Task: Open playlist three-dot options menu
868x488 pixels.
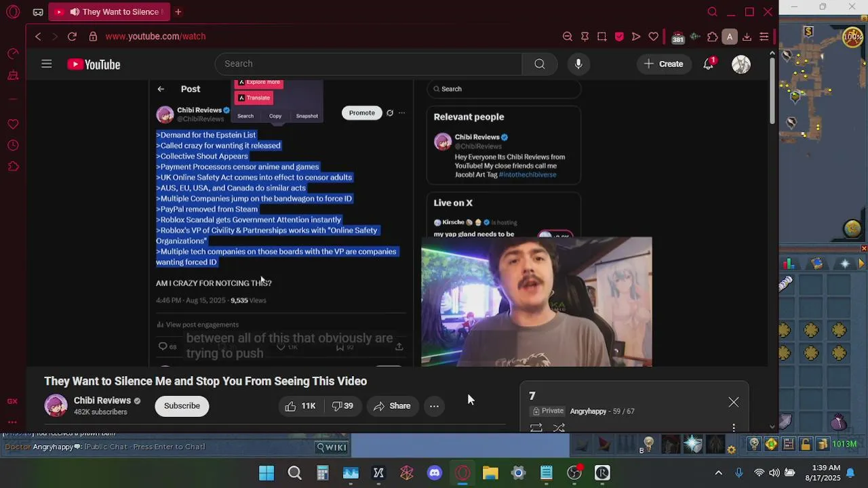Action: [x=734, y=428]
